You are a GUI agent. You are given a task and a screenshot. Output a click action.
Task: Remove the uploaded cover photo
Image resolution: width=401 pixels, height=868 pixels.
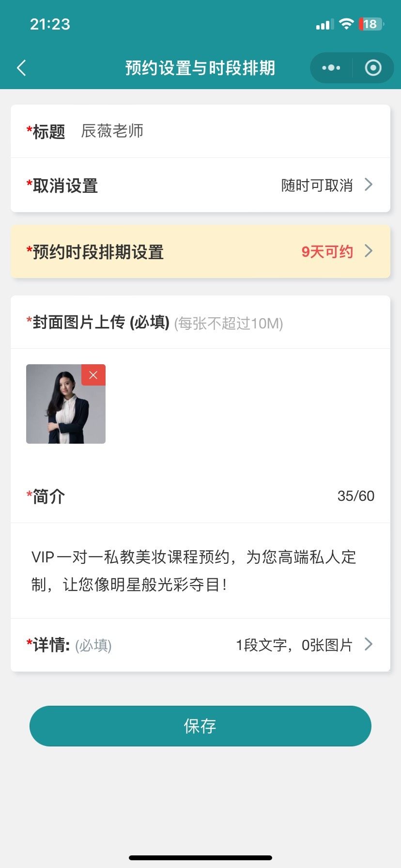pos(93,375)
